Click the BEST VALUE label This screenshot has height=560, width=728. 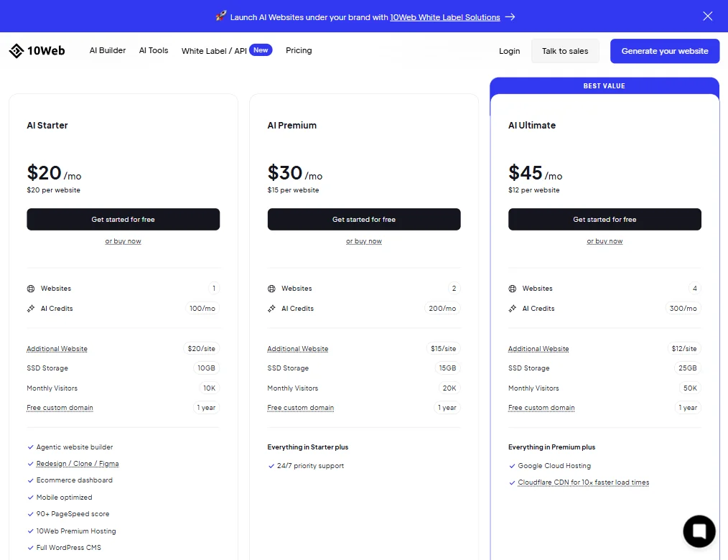click(604, 86)
